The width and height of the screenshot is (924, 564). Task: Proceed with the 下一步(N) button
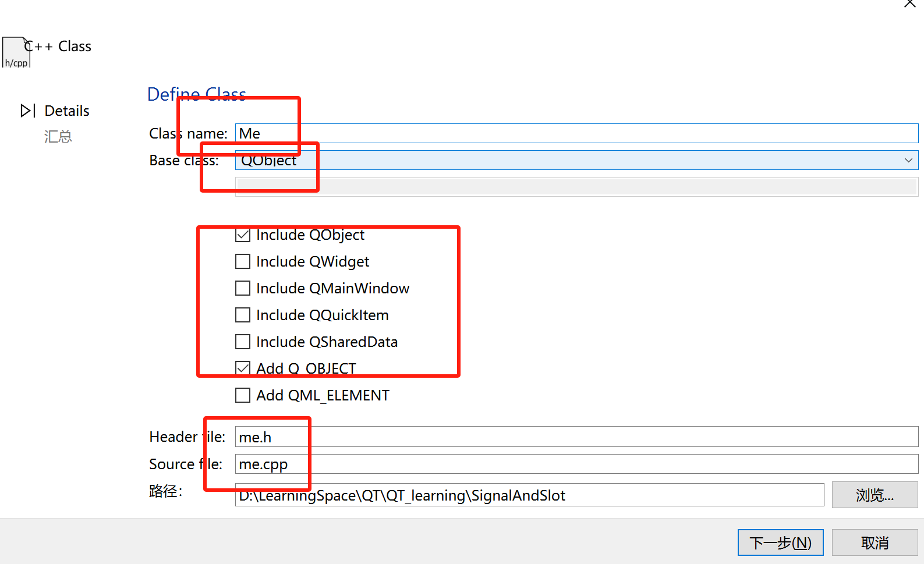(x=780, y=542)
